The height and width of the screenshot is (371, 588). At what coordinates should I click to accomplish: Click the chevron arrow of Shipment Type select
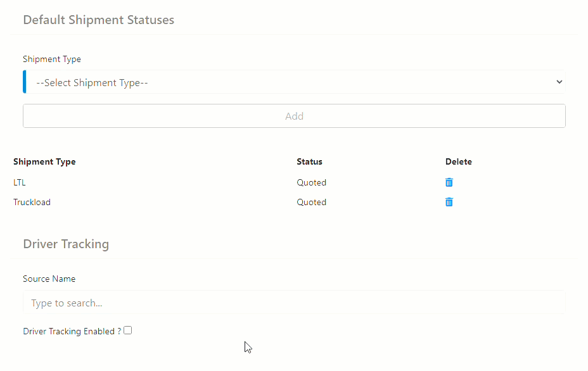[559, 82]
